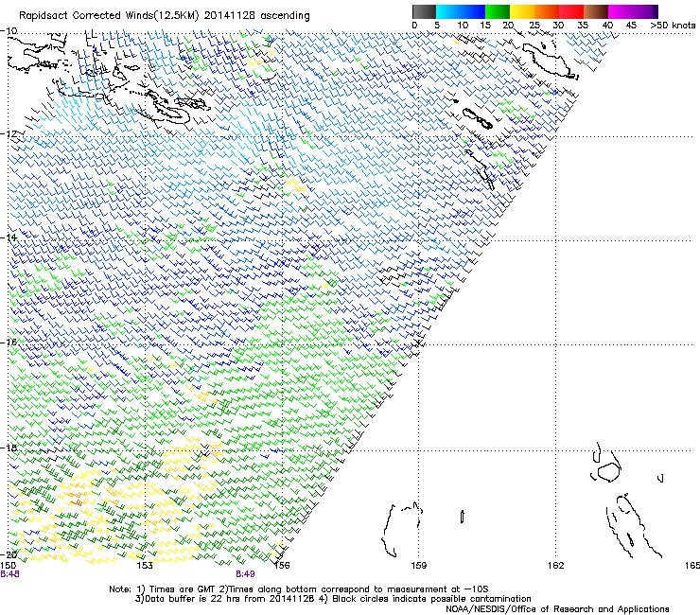Viewport: 700px width, 615px height.
Task: Click the green 15-20 knots color segment
Action: coord(498,11)
